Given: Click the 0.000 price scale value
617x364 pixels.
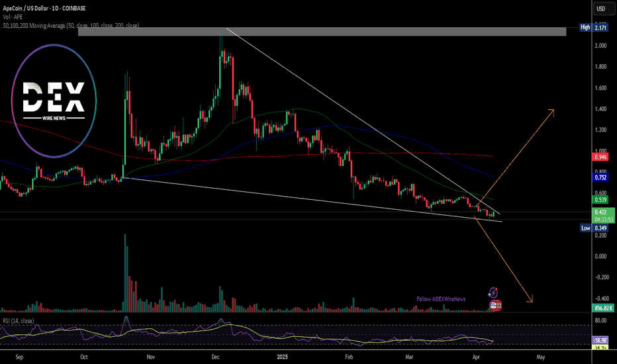Looking at the screenshot, I should tap(601, 256).
